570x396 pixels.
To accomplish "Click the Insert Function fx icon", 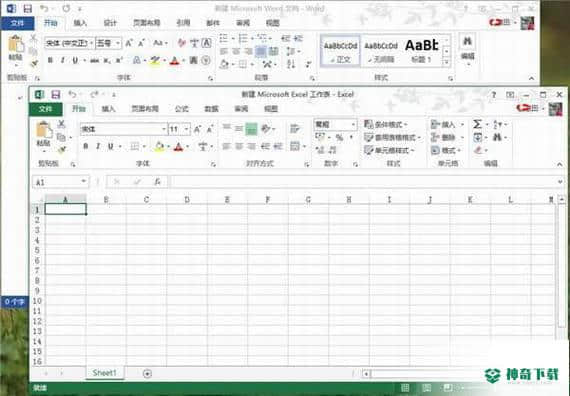I will pos(157,181).
